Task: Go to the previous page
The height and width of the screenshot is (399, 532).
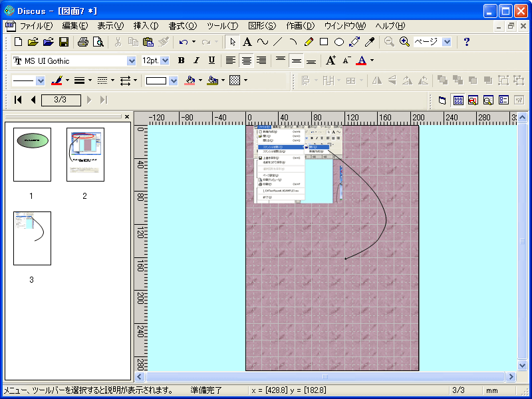Action: pos(33,100)
